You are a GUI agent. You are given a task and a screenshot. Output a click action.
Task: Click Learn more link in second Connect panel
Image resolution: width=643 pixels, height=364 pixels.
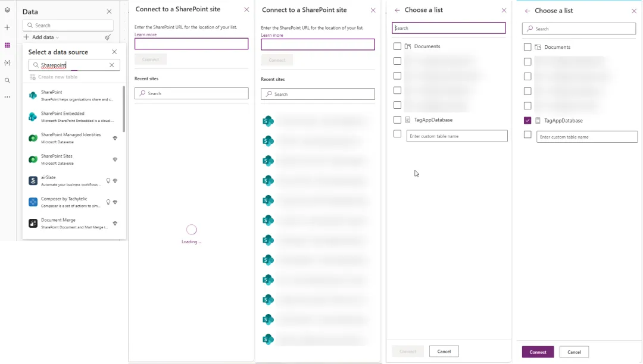[272, 36]
